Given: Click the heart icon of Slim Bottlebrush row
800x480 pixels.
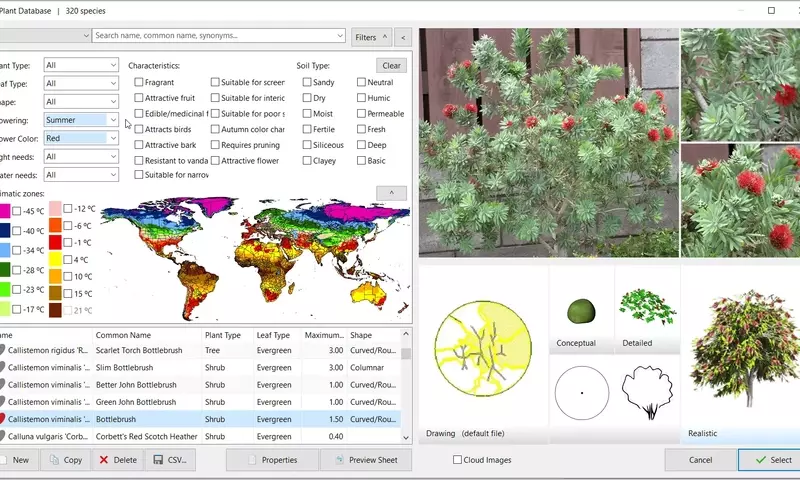Looking at the screenshot, I should [2, 367].
